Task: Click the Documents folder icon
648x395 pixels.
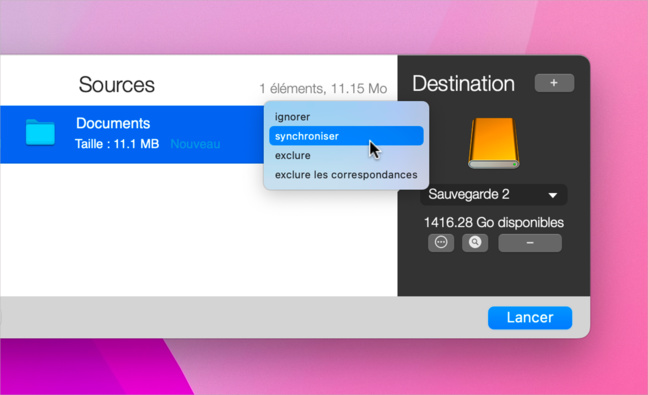Action: pos(40,133)
